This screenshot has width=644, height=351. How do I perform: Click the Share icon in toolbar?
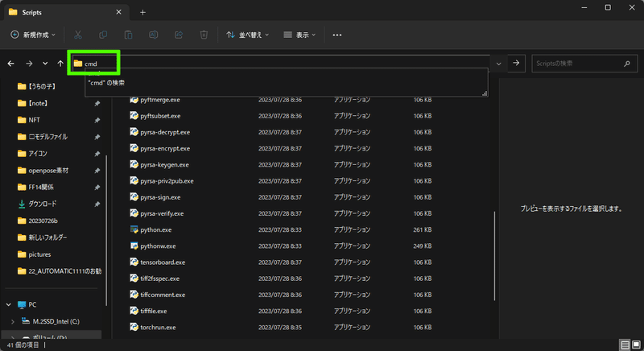(179, 35)
